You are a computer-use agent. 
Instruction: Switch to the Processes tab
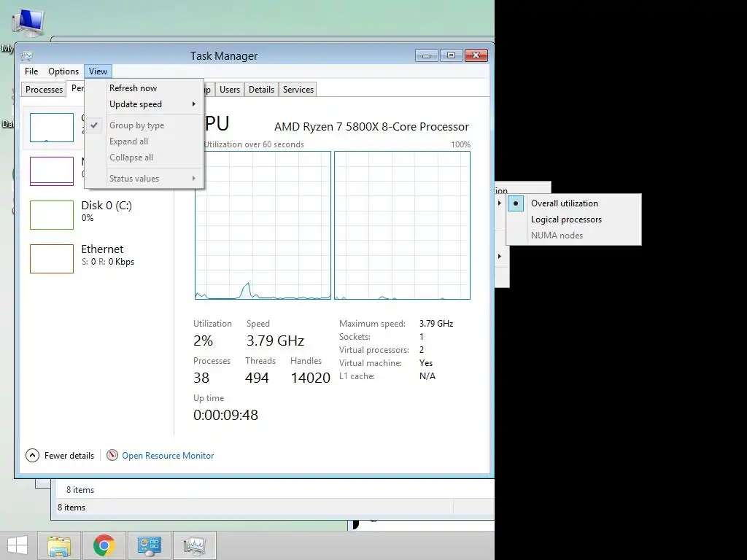coord(44,90)
